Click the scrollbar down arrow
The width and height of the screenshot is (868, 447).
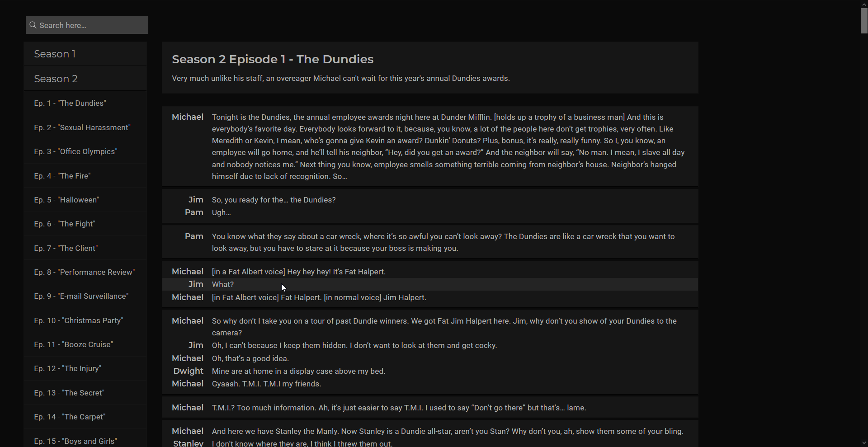click(864, 443)
